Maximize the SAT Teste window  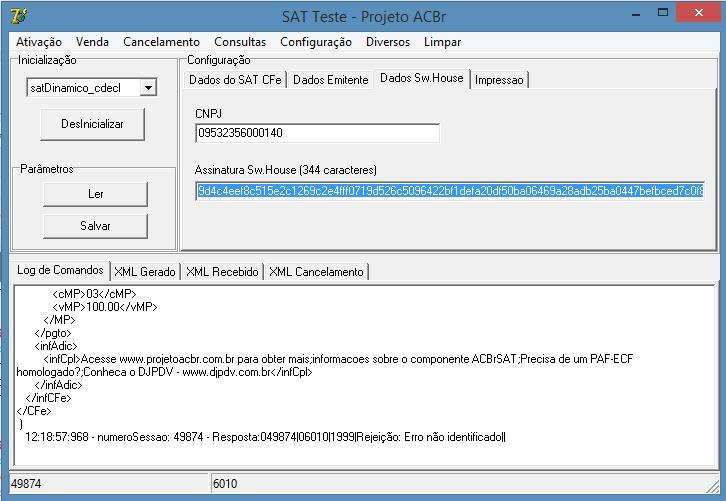[x=663, y=13]
